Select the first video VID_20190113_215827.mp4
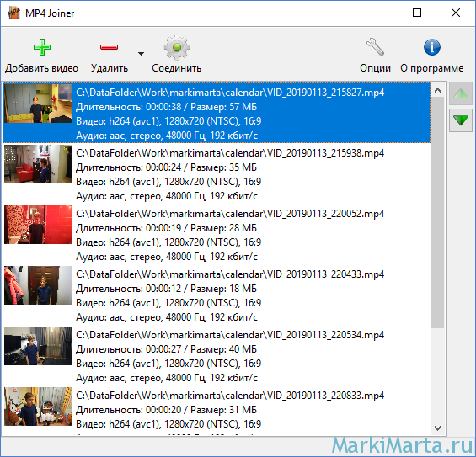This screenshot has width=476, height=457. coord(217,113)
